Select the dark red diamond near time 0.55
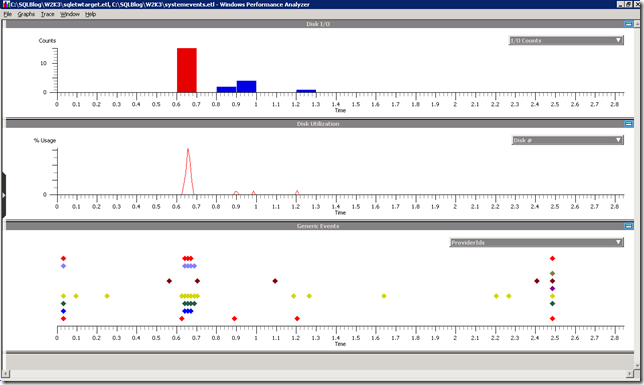This screenshot has height=385, width=644. [x=169, y=281]
